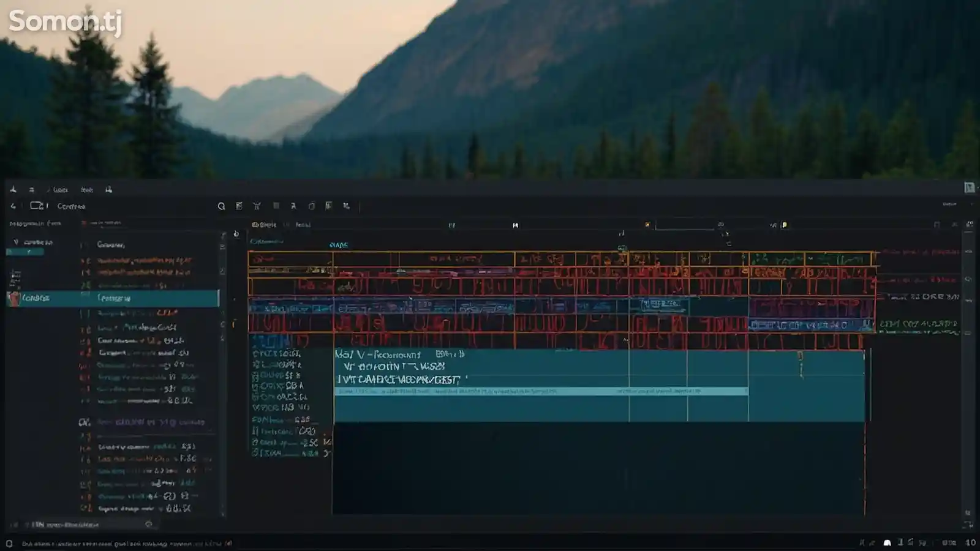Image resolution: width=980 pixels, height=551 pixels.
Task: Select the light teal bar inside the teal region
Action: [x=541, y=391]
